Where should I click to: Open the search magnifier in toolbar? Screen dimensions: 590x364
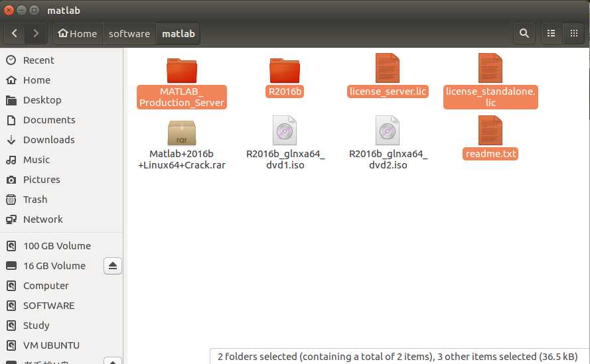coord(524,33)
